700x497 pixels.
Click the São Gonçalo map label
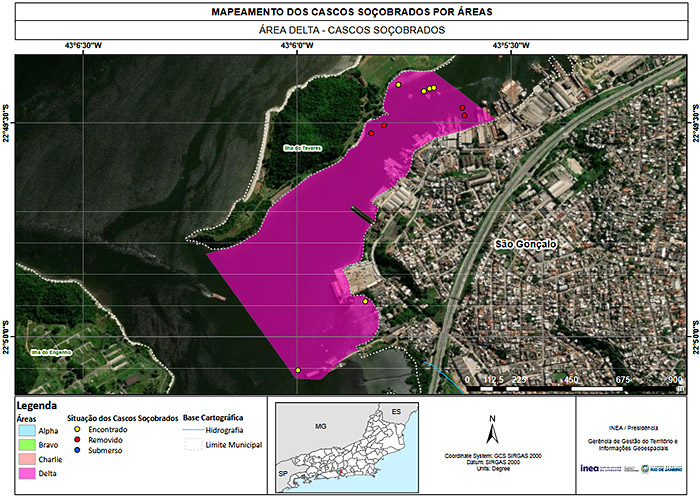(x=526, y=244)
